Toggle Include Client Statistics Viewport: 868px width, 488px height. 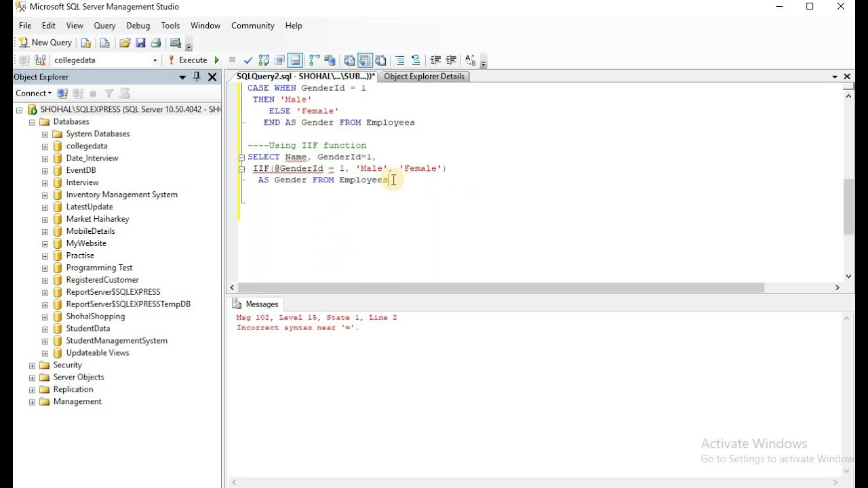(330, 60)
